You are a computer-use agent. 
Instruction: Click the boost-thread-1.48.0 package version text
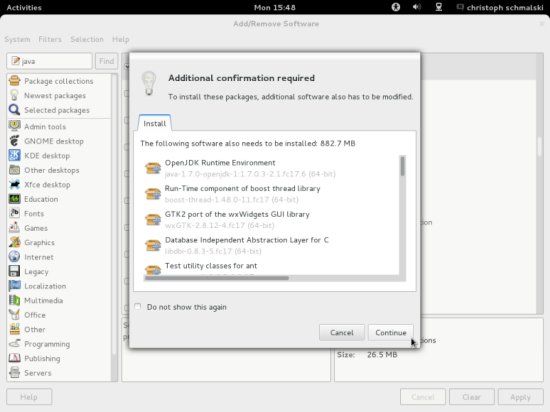[x=232, y=200]
